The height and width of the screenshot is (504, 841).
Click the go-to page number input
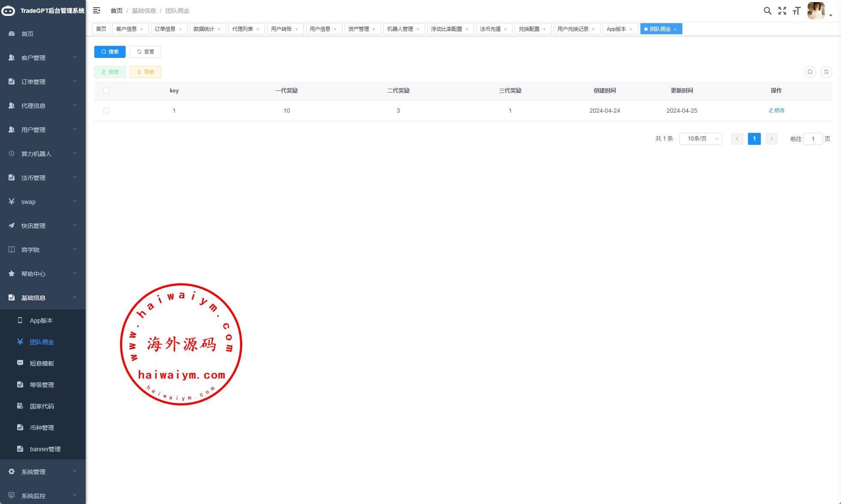point(813,139)
